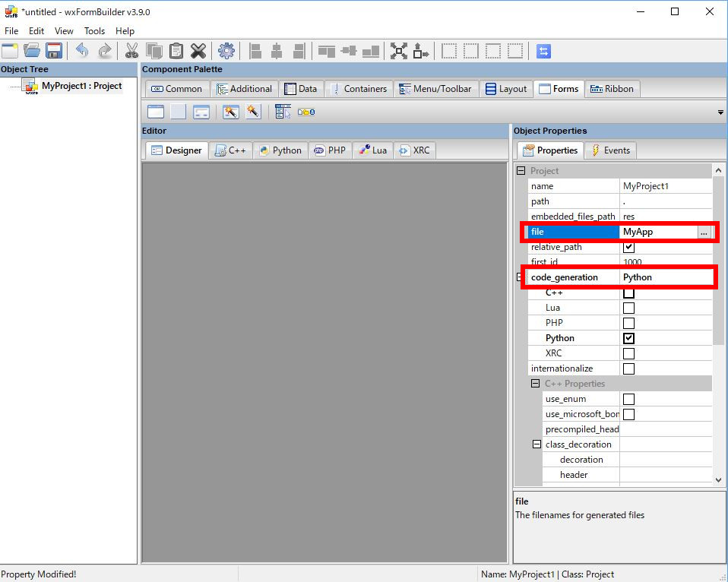Collapse the Project property category
Image resolution: width=728 pixels, height=582 pixels.
(x=521, y=171)
